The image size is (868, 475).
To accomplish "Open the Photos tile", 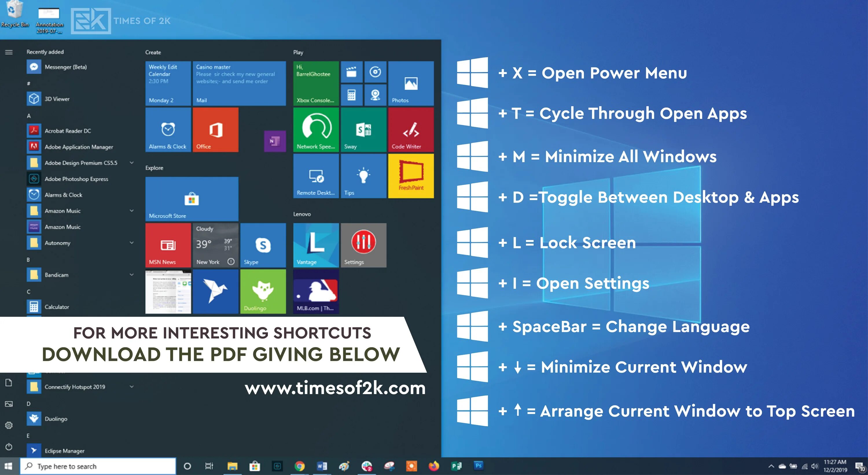I will pos(411,83).
